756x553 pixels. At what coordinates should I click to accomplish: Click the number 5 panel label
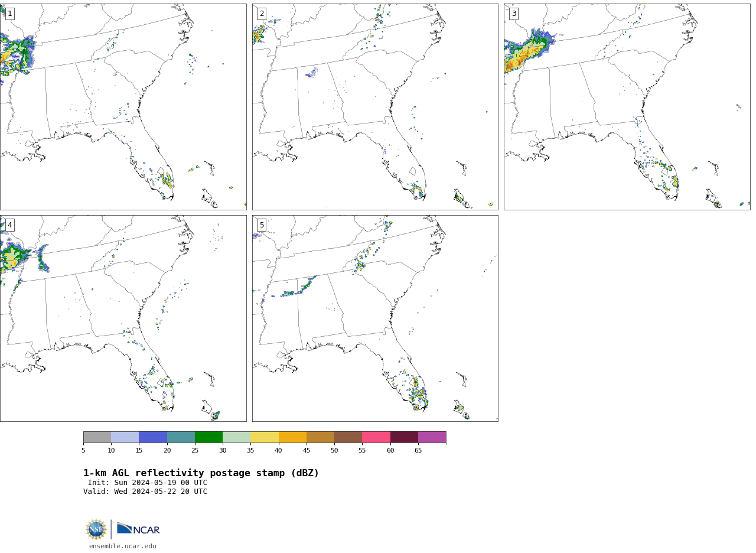262,225
